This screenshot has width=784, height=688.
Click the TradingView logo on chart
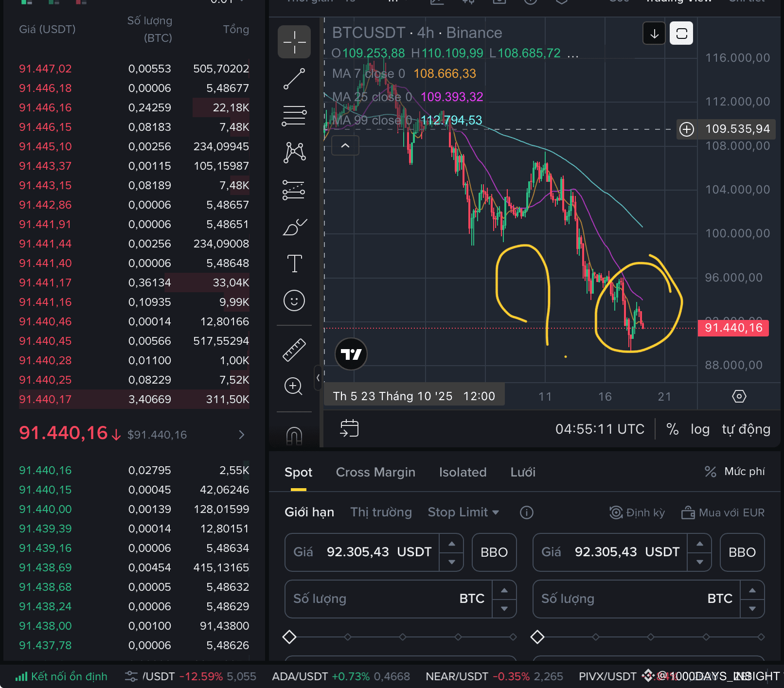click(x=351, y=354)
